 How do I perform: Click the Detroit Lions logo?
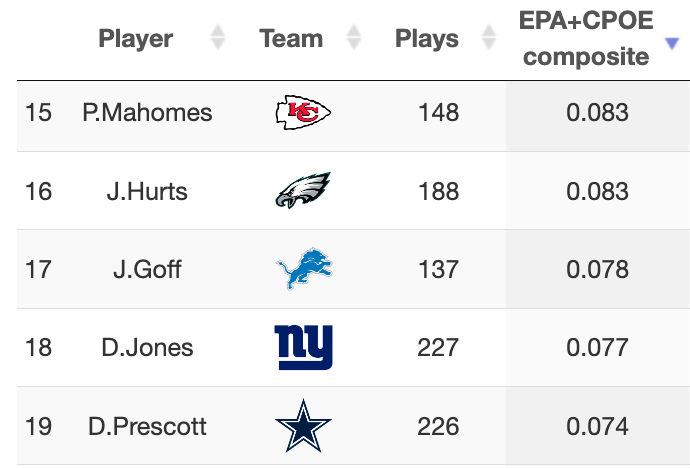[x=304, y=268]
